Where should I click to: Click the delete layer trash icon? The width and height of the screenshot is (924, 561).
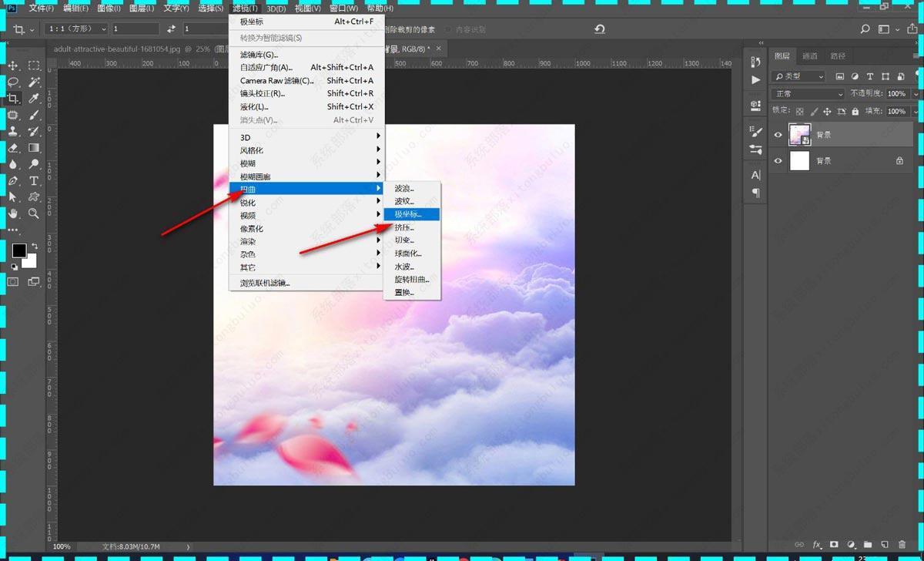902,545
